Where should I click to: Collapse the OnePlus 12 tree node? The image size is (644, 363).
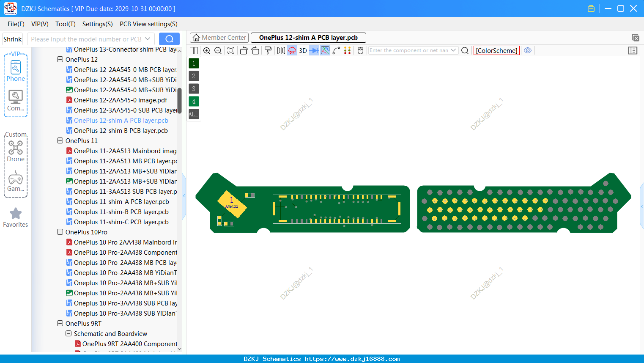click(60, 60)
